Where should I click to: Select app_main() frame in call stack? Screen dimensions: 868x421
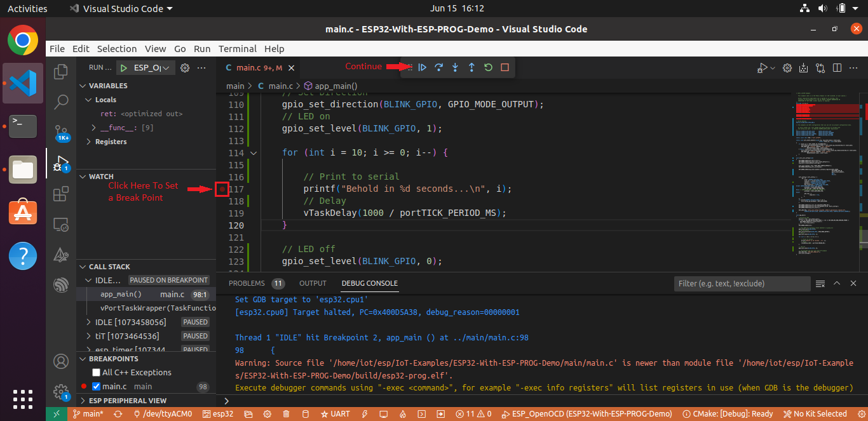click(x=146, y=295)
